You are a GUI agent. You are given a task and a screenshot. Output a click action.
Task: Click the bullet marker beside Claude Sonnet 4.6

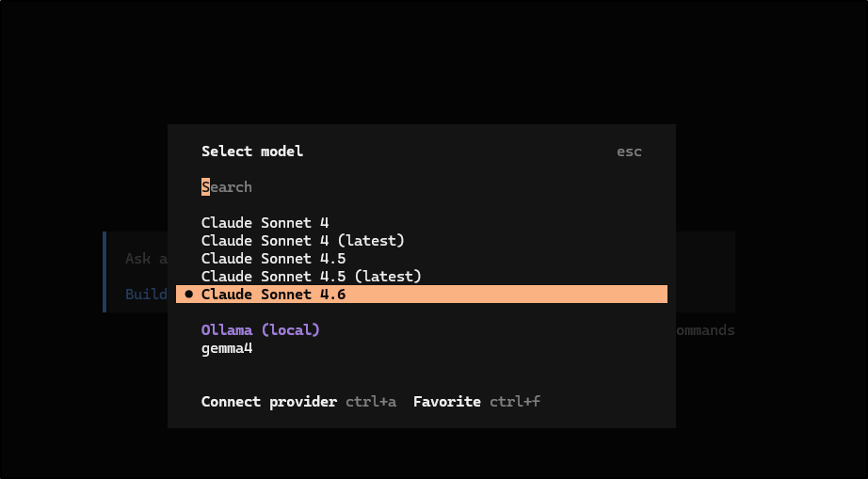(189, 295)
